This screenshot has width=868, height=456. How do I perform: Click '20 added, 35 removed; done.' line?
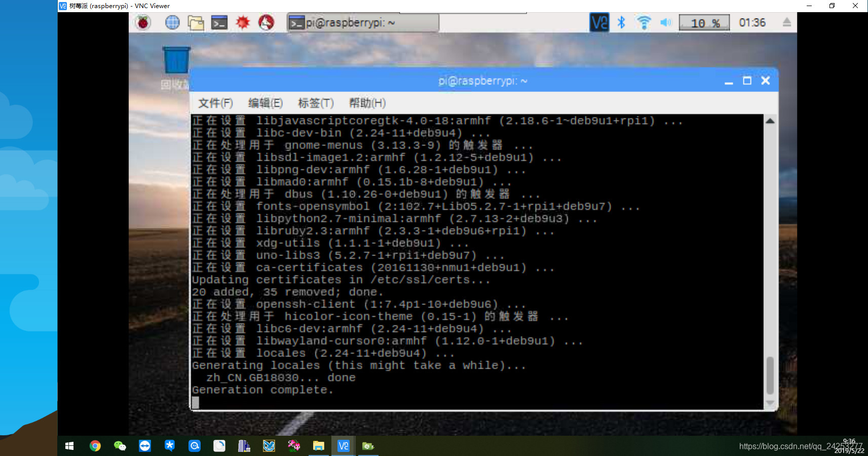click(x=287, y=292)
